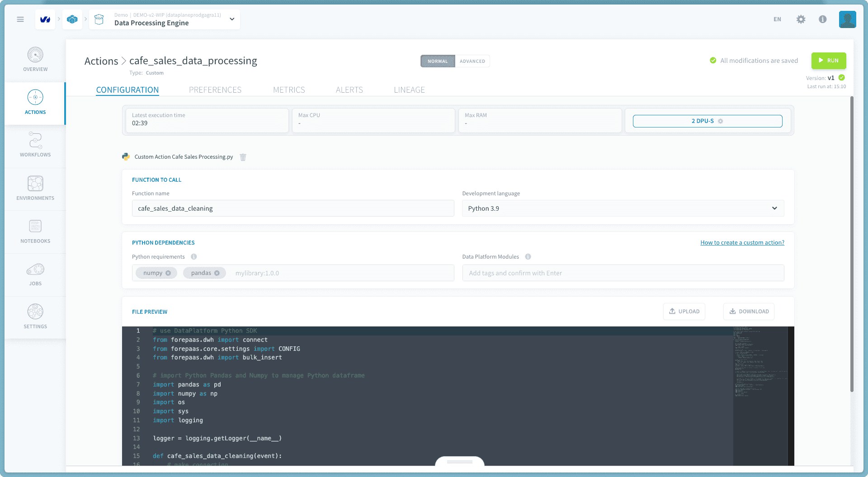Remove the pandas requirement tag
Screen dimensions: 868x477
pyautogui.click(x=217, y=273)
